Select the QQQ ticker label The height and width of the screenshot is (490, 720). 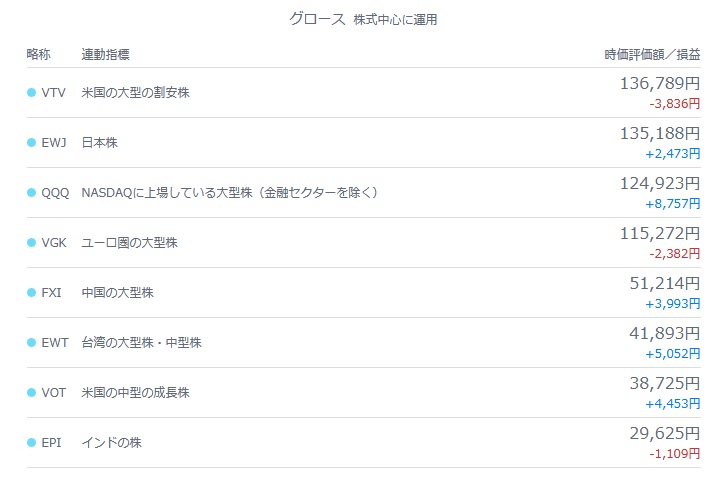(x=55, y=193)
